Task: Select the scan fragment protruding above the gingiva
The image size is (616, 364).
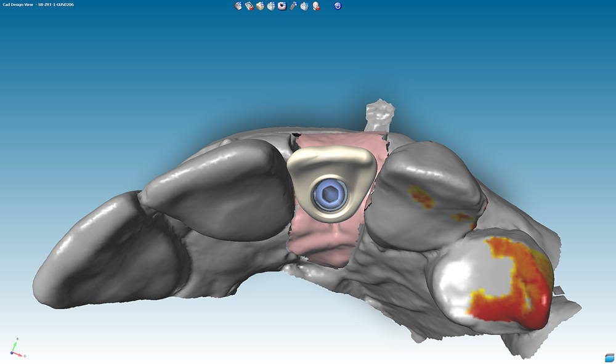Action: click(379, 115)
